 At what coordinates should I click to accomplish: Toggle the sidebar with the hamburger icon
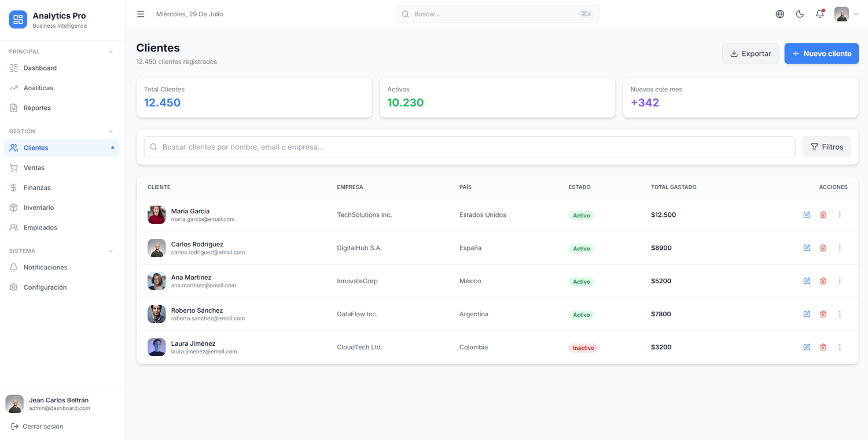click(141, 14)
